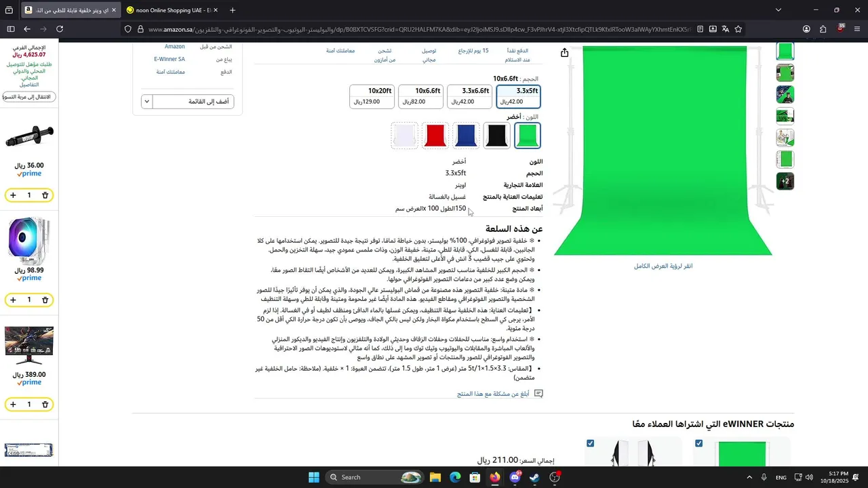
Task: Toggle reader view in address bar
Action: click(700, 29)
